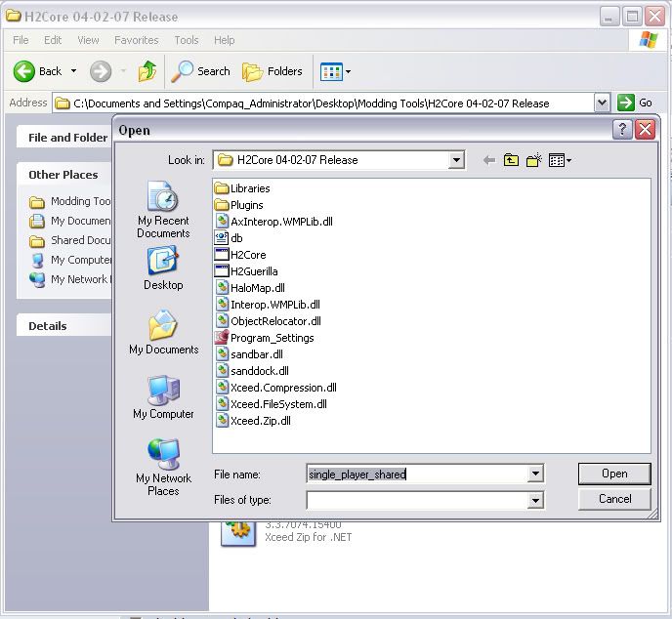Click the Back arrow icon in Explorer
The width and height of the screenshot is (672, 619).
pyautogui.click(x=24, y=71)
